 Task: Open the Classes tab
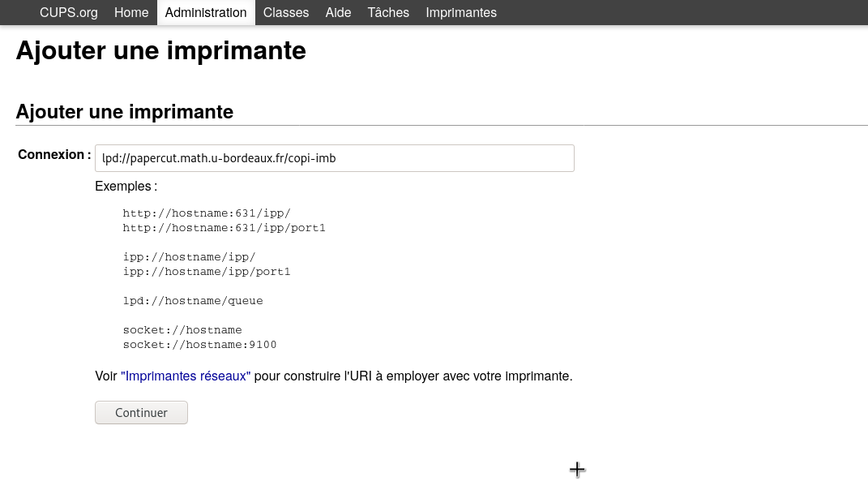pos(286,13)
